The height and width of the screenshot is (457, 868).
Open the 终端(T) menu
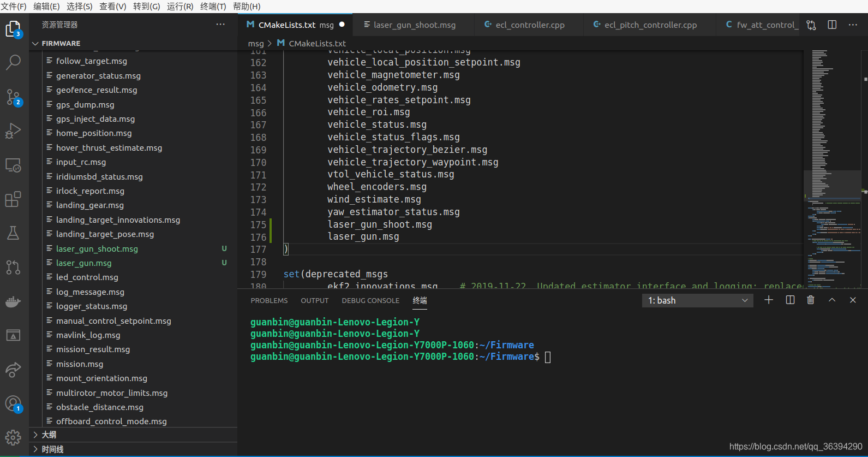tap(213, 7)
